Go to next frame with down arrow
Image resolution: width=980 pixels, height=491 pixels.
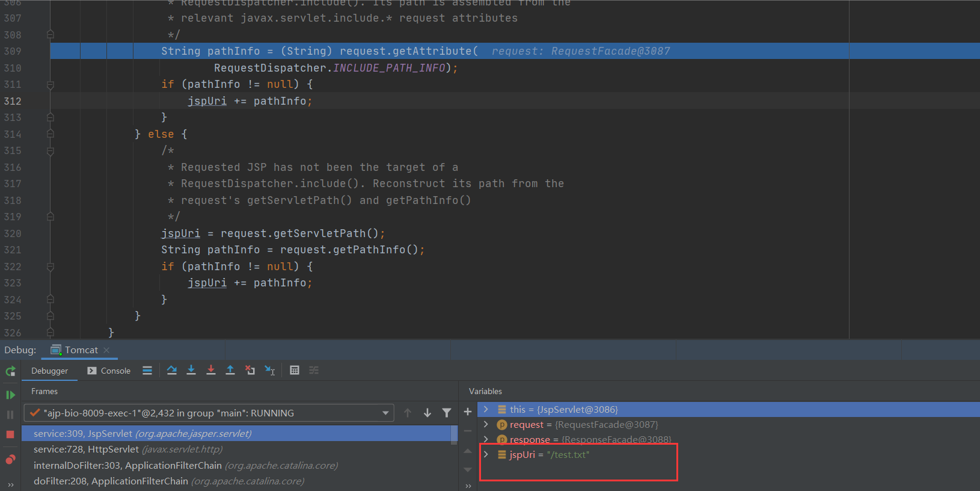coord(427,413)
